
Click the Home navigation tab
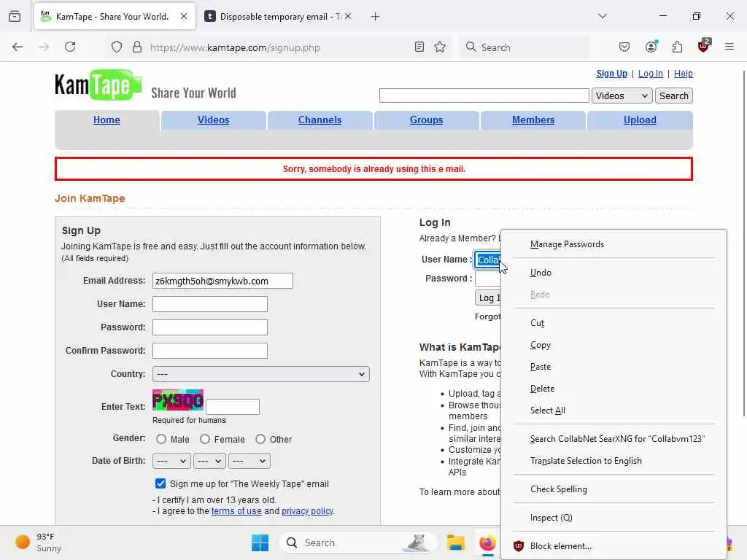pyautogui.click(x=107, y=120)
